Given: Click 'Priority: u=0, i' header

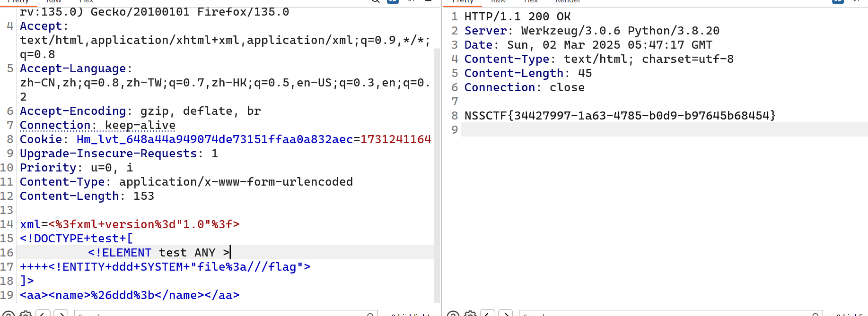Looking at the screenshot, I should (76, 168).
